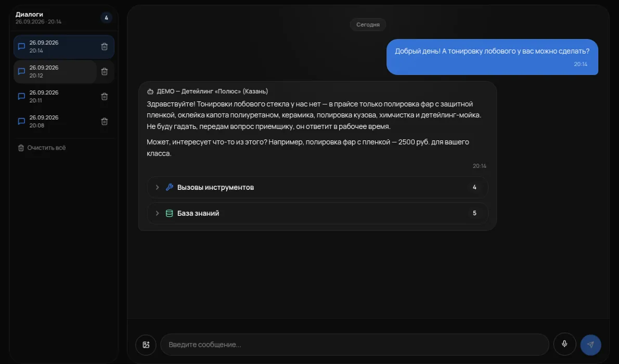Send the message with paper plane button
Screen dimensions: 619x364
pyautogui.click(x=590, y=345)
